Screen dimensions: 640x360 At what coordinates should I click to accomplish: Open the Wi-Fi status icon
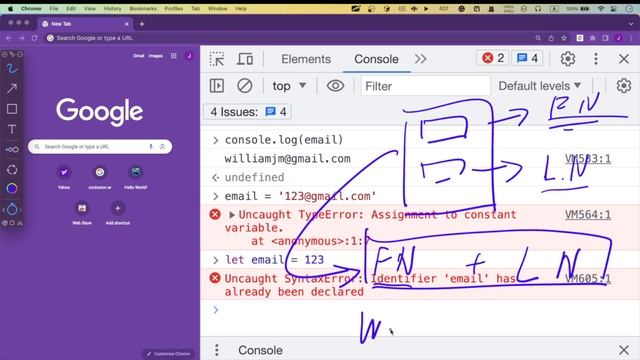[x=600, y=8]
